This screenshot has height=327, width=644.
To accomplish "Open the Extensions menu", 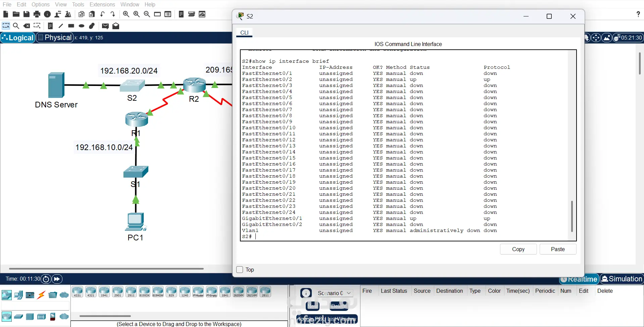I will (x=102, y=4).
